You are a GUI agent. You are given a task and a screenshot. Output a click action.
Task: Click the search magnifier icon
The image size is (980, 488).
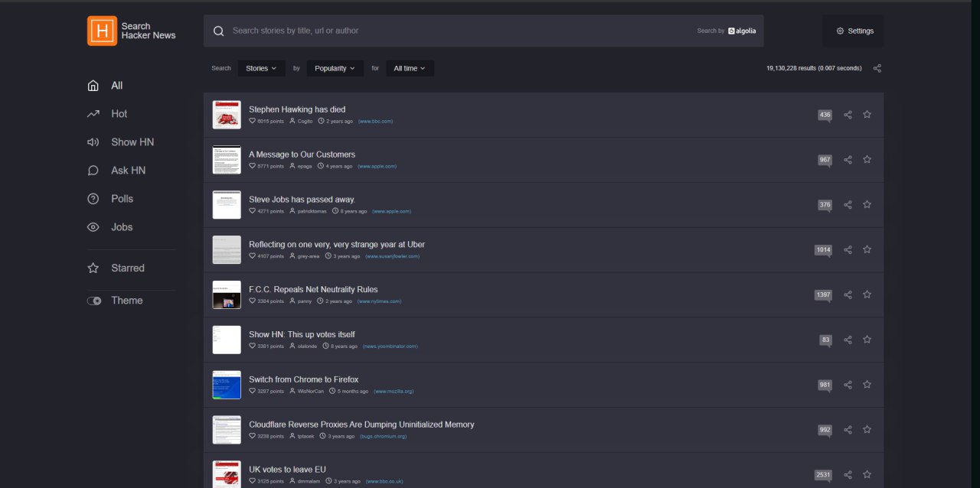tap(218, 31)
